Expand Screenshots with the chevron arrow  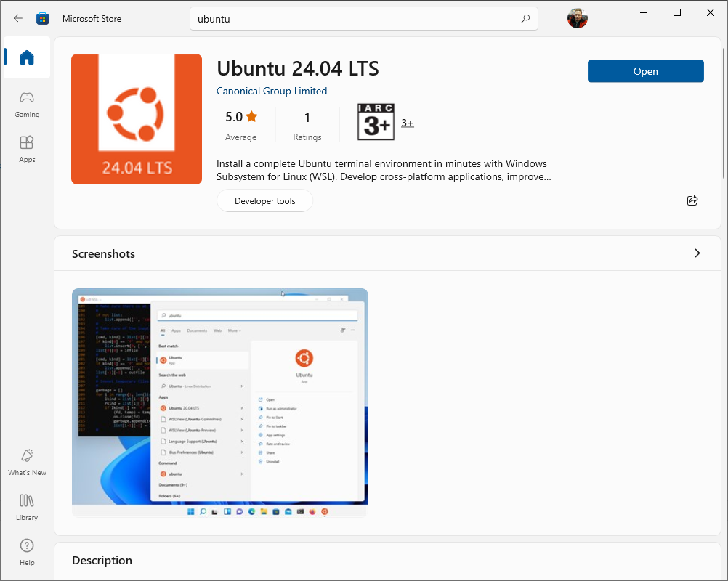click(x=697, y=253)
